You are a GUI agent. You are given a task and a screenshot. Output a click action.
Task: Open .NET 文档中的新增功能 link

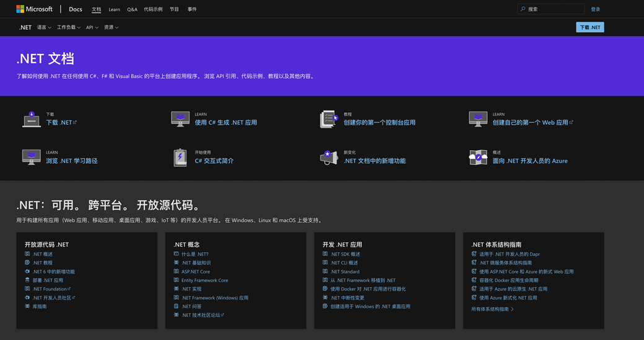tap(374, 161)
